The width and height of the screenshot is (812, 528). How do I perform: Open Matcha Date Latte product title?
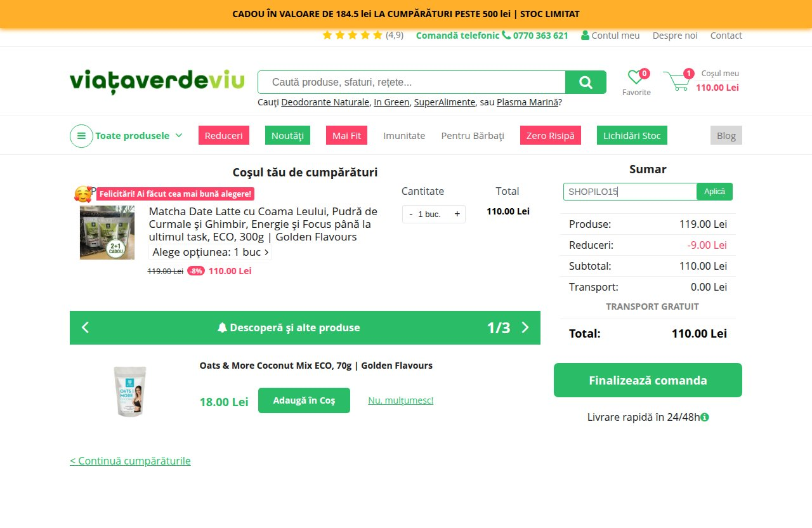point(263,224)
